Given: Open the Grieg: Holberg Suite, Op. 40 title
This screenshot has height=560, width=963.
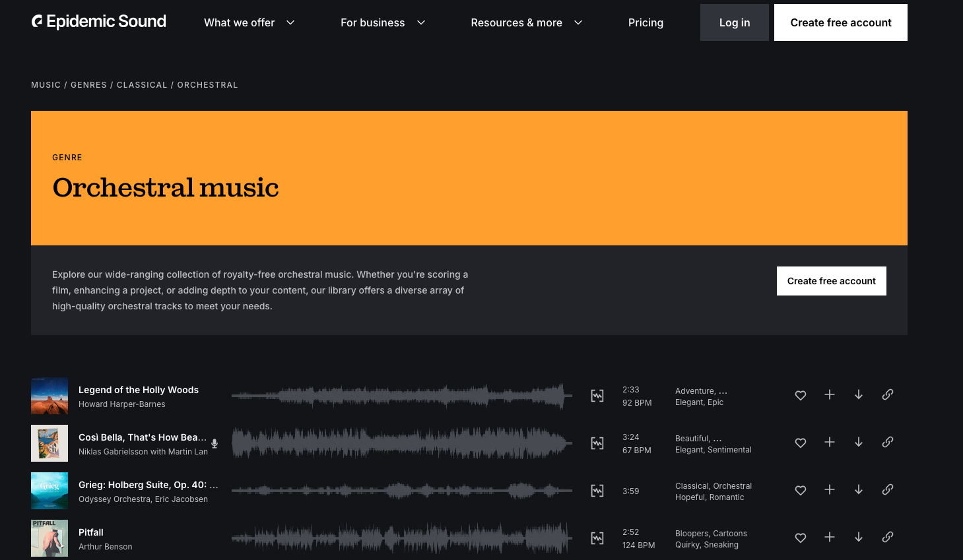Looking at the screenshot, I should click(149, 485).
